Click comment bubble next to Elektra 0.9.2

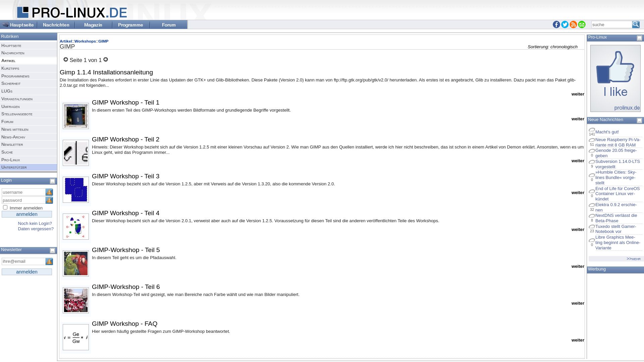click(x=592, y=205)
